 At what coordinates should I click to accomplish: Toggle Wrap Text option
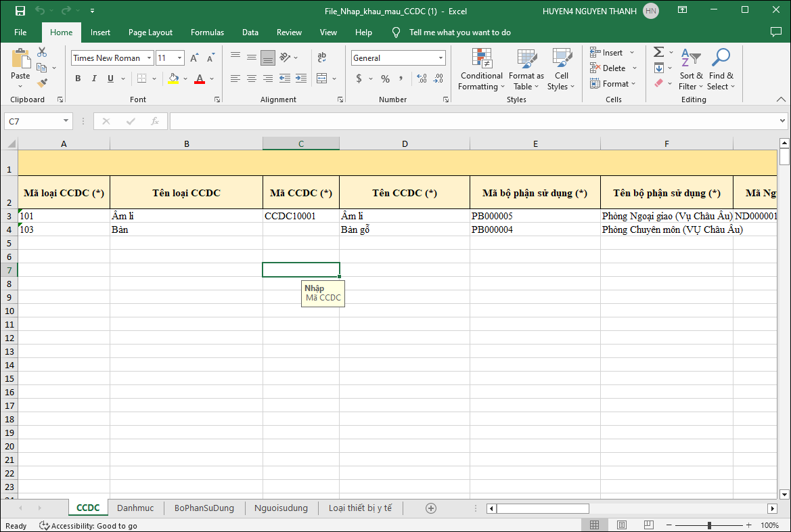coord(322,58)
